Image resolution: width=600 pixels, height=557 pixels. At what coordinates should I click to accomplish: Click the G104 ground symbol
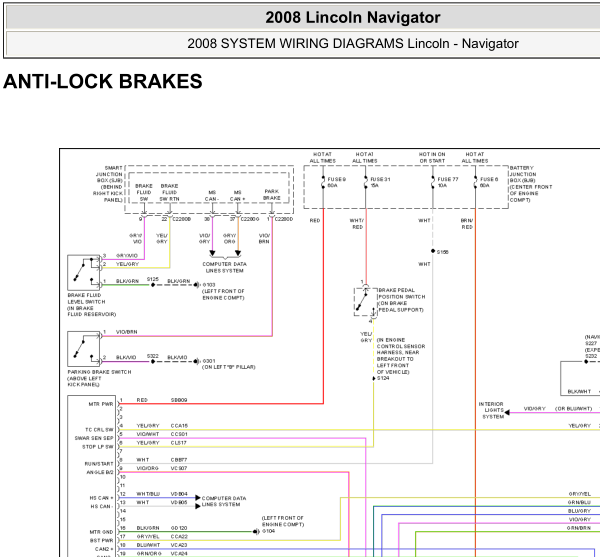[x=256, y=531]
